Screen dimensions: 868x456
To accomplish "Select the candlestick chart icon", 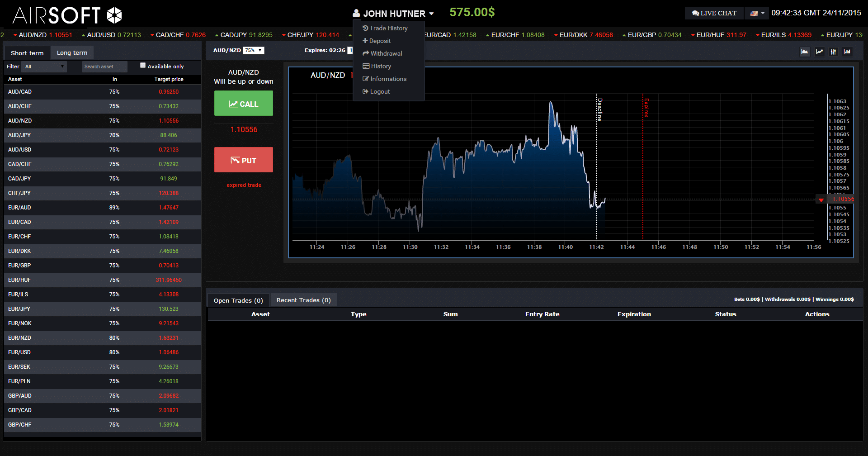I will [833, 52].
